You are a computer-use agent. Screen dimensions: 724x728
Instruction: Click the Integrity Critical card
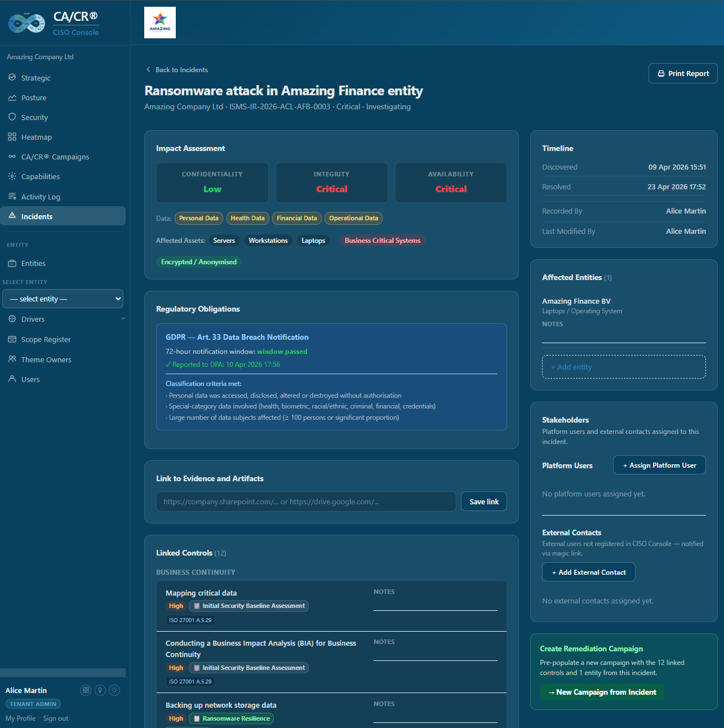[332, 183]
